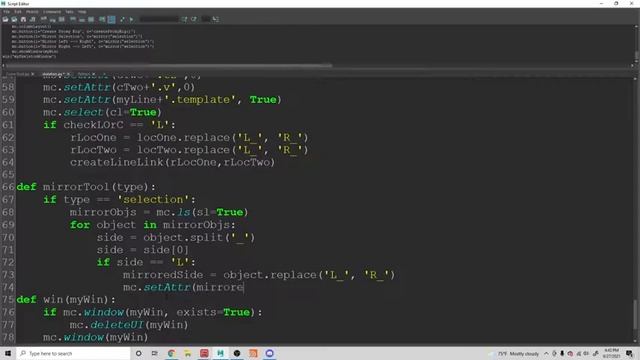640x360 pixels.
Task: Click 'side = side[0]' on line 71
Action: tap(143, 250)
